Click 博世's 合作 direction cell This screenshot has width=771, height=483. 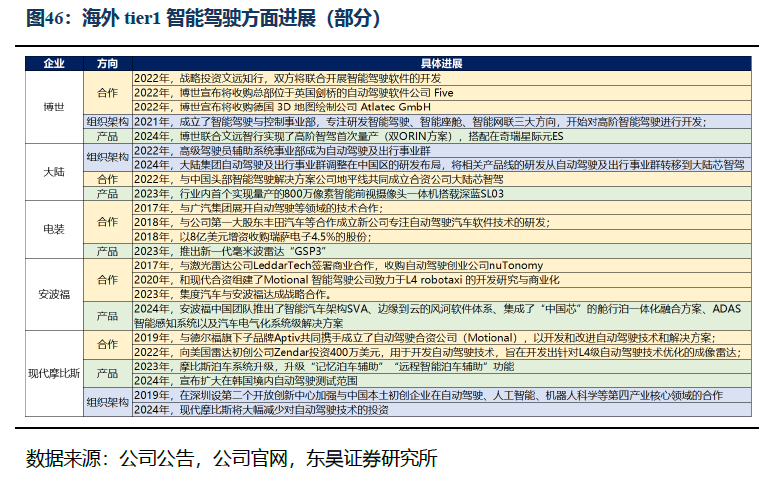(x=108, y=93)
